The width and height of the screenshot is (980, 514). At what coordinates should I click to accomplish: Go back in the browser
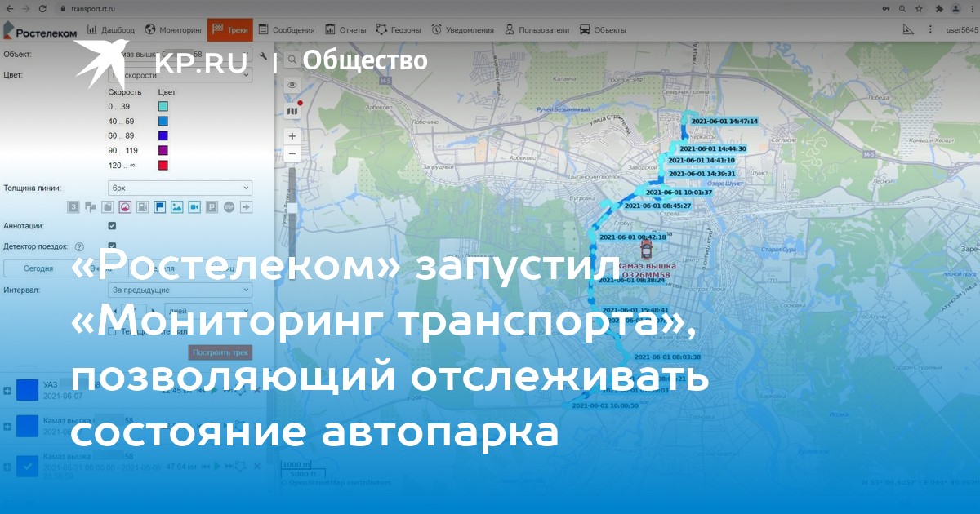coord(8,8)
